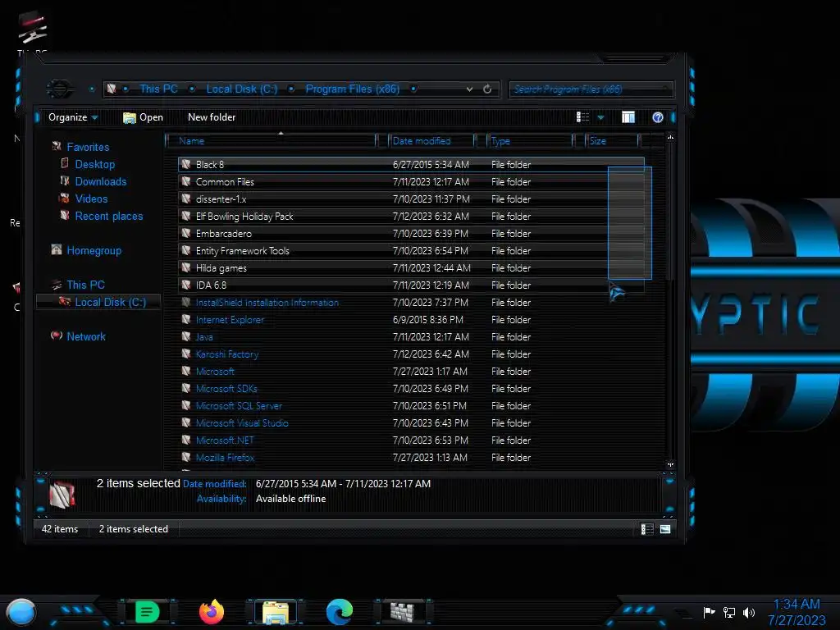Open the Organize menu

click(73, 117)
